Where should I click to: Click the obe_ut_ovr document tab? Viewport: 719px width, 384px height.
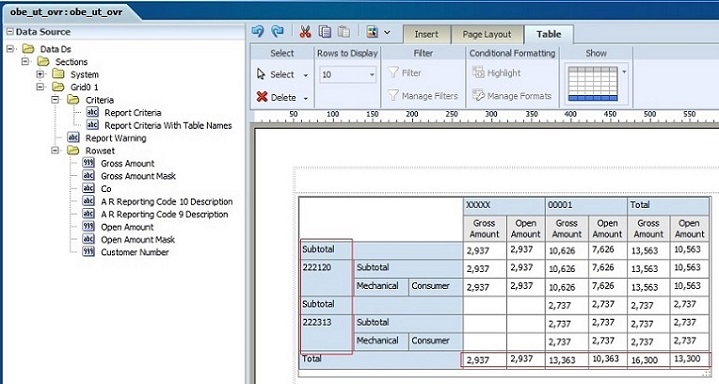(66, 12)
